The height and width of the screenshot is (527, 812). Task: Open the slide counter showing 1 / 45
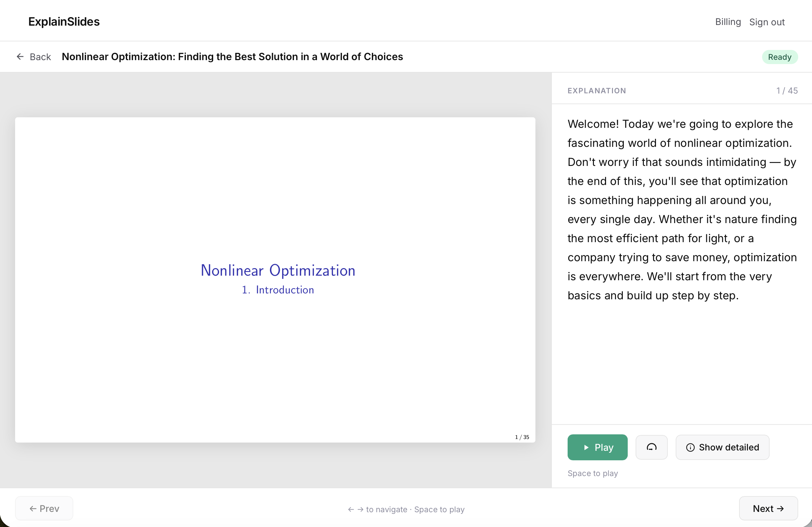click(787, 90)
